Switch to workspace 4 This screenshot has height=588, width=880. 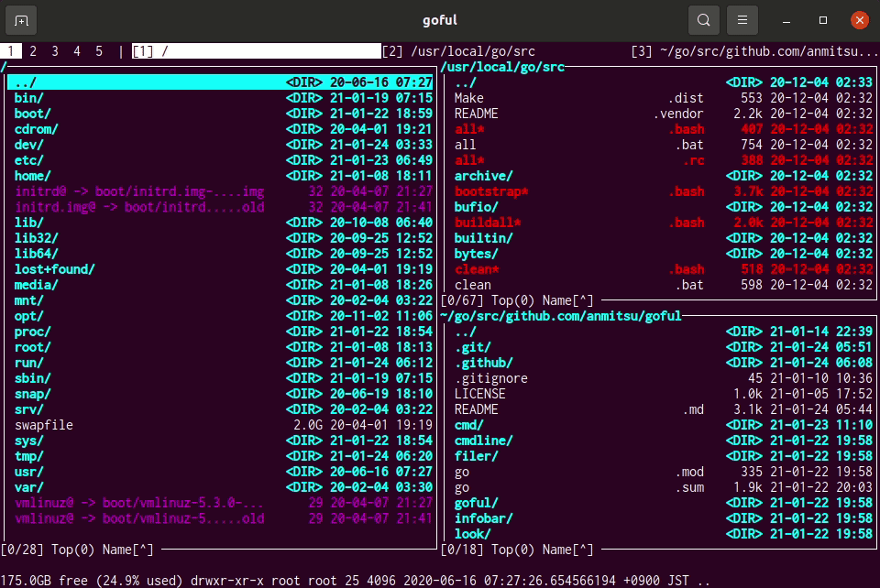point(77,51)
